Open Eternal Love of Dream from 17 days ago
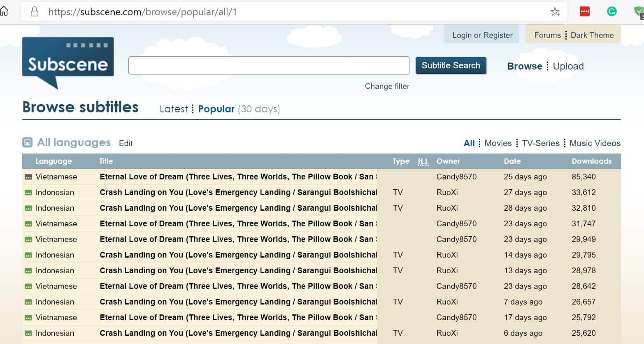Viewport: 644px width, 344px height. [238, 317]
